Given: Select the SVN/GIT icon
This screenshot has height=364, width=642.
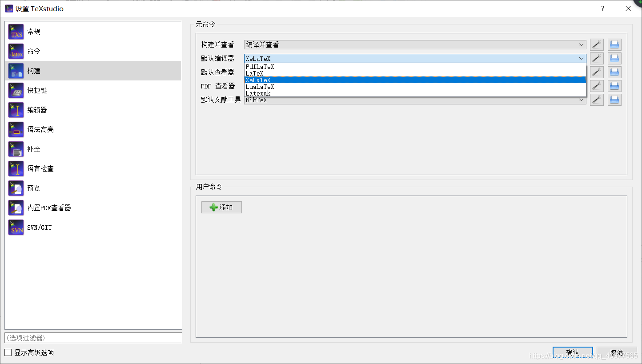Looking at the screenshot, I should tap(16, 228).
